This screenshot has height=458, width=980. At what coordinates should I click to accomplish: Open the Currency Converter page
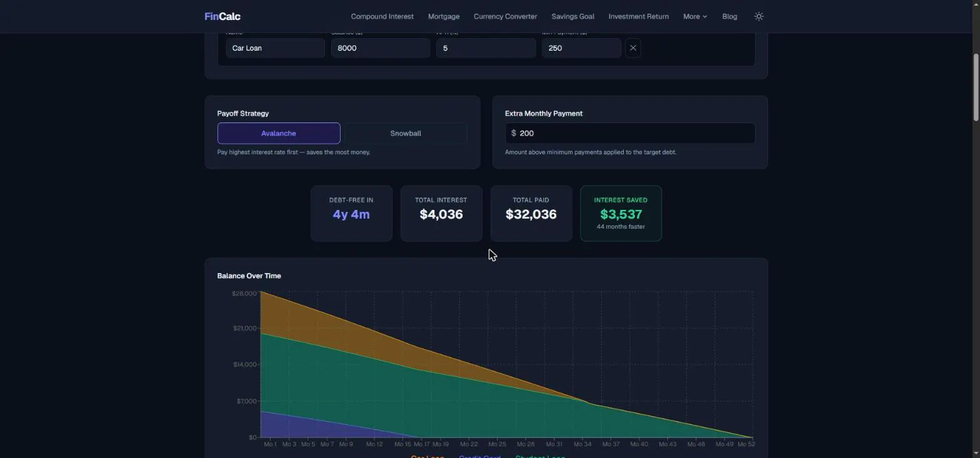[505, 16]
